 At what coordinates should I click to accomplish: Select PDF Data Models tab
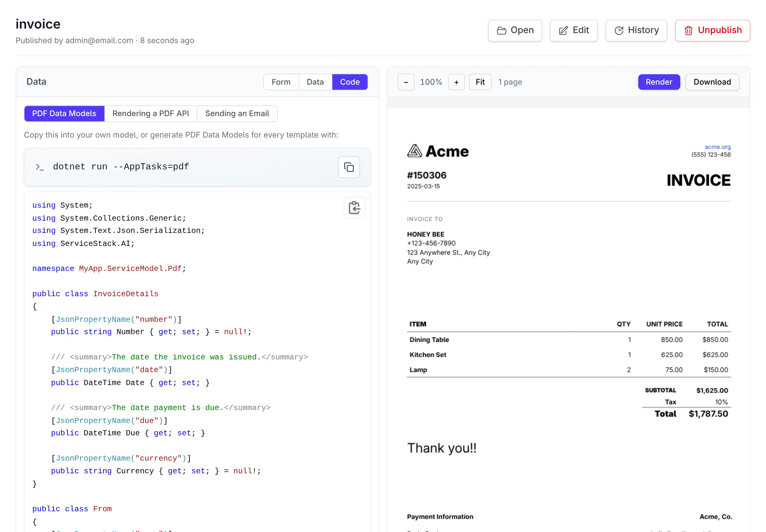coord(64,114)
